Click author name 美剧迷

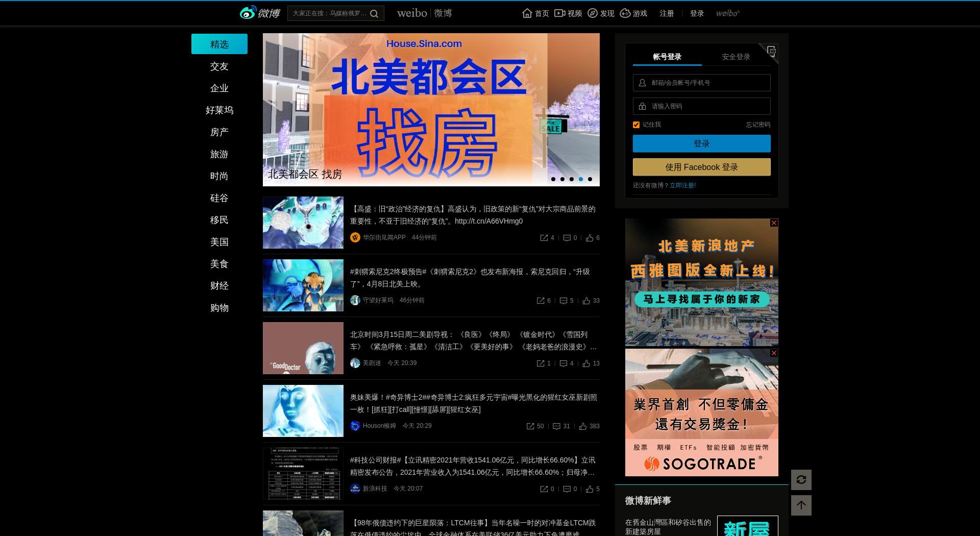click(372, 363)
